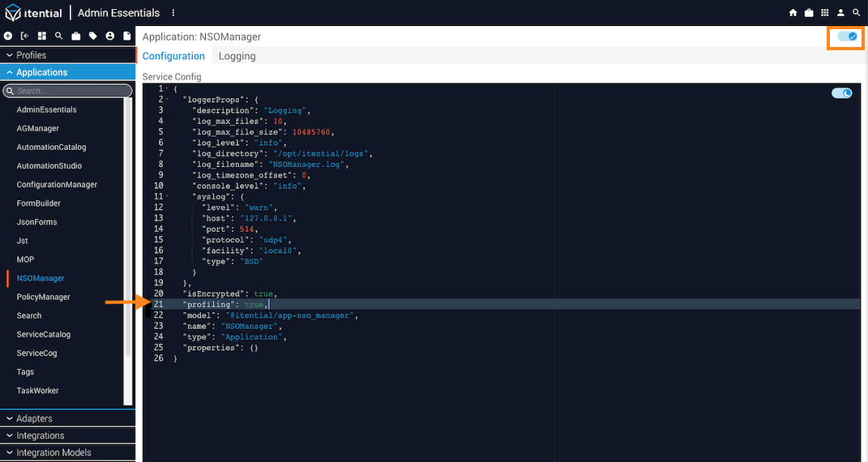Click the magnifier icon in top-right header

coord(857,13)
